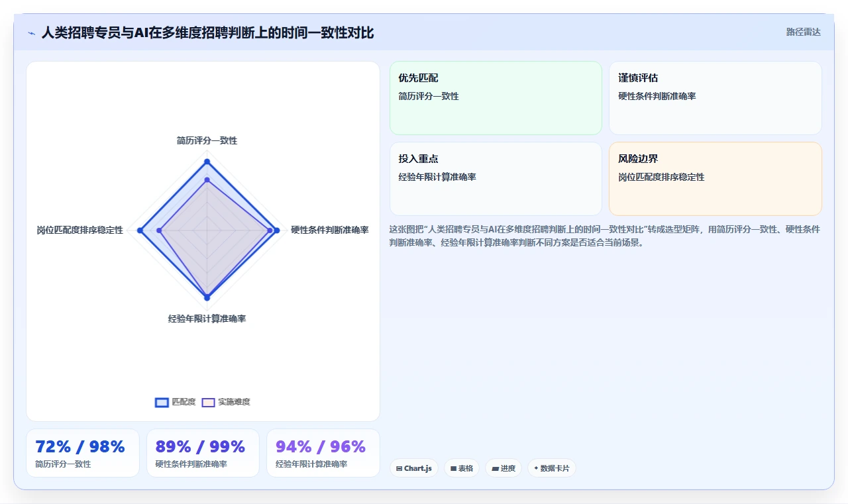The width and height of the screenshot is (848, 504).
Task: Select the Chart.js tag
Action: coord(414,468)
